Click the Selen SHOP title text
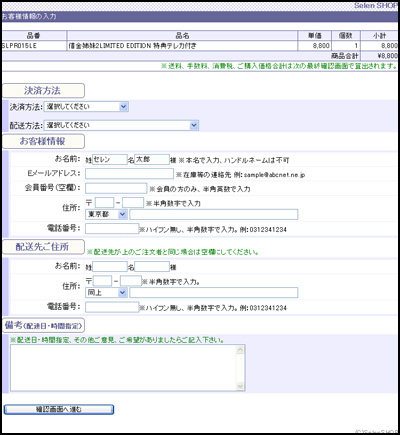Screen dimensions: 400x435 click(376, 6)
